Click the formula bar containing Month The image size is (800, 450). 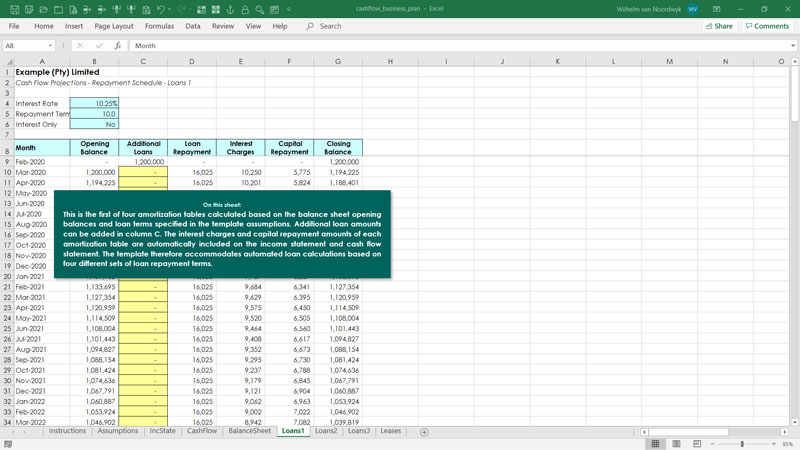459,45
